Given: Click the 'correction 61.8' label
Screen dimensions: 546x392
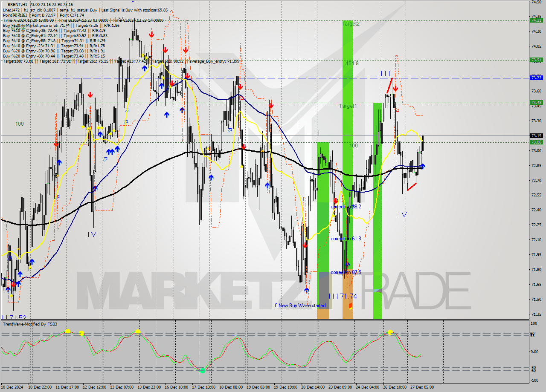Looking at the screenshot, I should 346,239.
